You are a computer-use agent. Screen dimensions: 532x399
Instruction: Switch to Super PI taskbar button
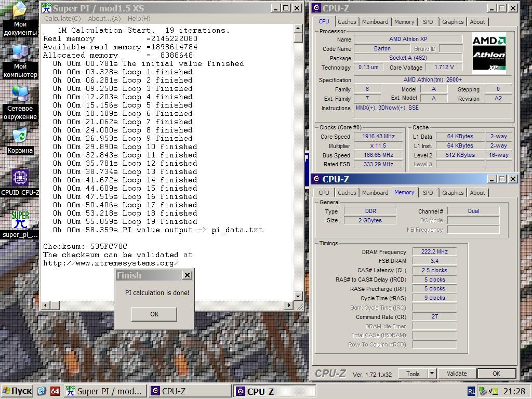click(x=105, y=391)
